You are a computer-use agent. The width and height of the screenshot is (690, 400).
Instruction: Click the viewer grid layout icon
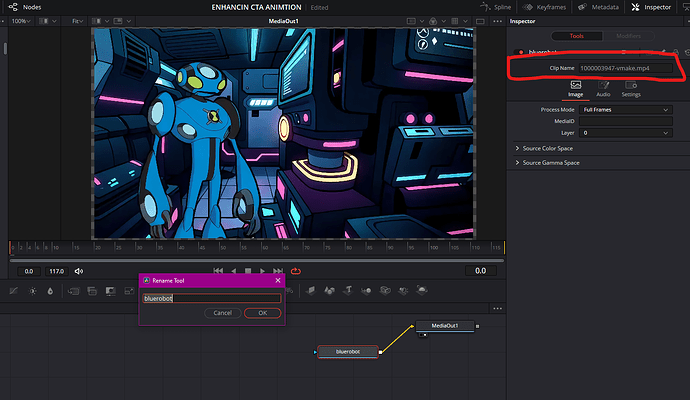click(x=455, y=21)
